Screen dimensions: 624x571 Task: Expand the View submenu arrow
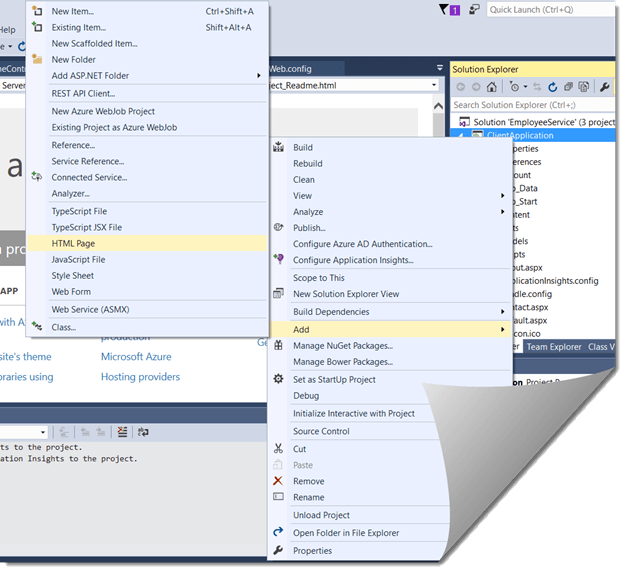coord(503,195)
